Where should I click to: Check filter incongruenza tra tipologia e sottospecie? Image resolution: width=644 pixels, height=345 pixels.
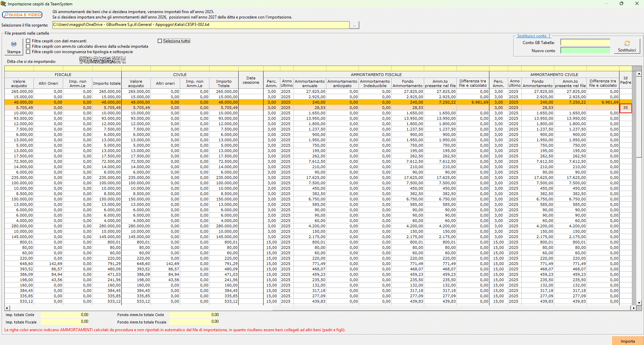click(28, 52)
